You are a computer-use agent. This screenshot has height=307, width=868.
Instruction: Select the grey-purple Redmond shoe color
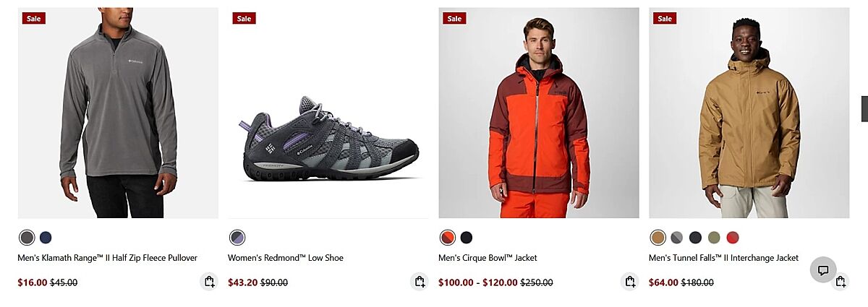(x=237, y=238)
